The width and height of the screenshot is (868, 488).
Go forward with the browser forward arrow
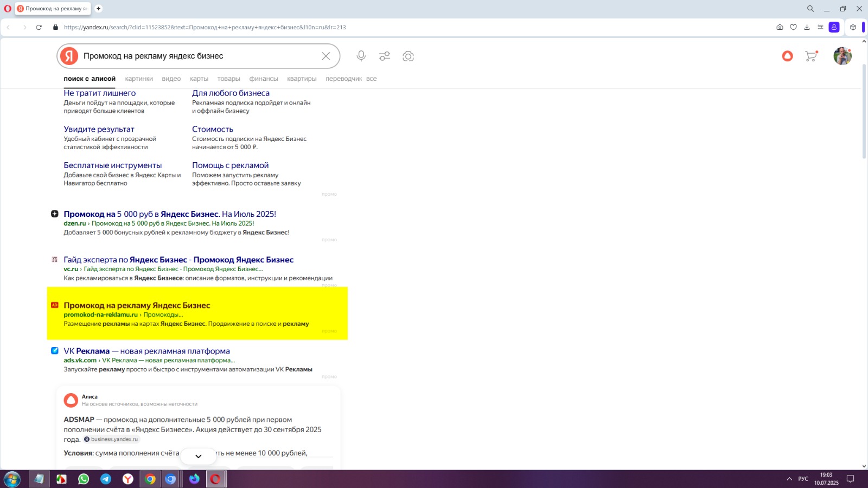point(24,27)
